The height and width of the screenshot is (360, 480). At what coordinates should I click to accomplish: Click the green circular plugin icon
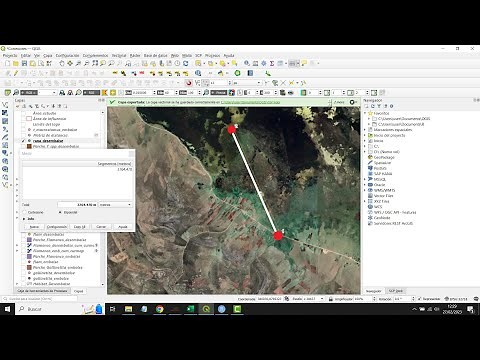pos(238,73)
